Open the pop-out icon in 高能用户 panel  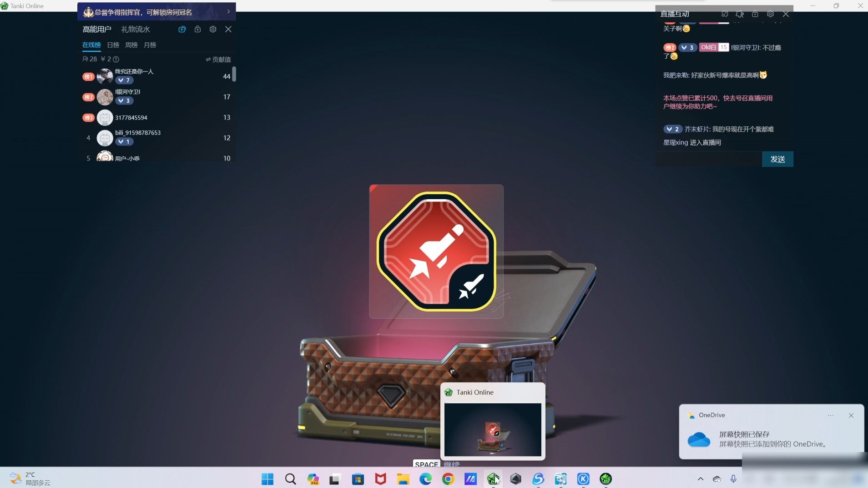(182, 29)
